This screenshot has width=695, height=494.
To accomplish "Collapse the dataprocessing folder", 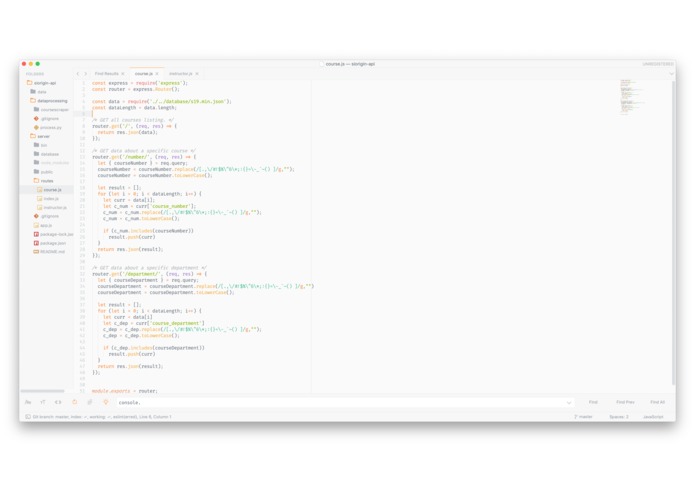I will (x=49, y=101).
